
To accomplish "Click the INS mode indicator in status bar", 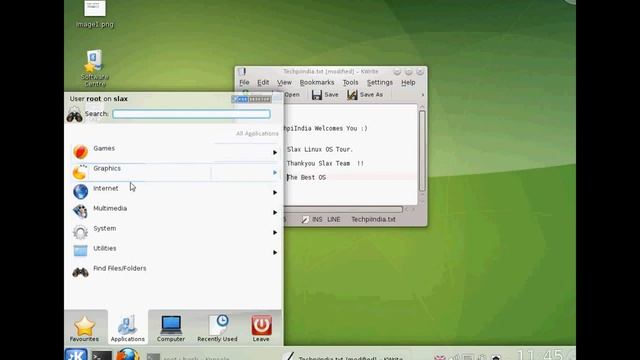I will [x=317, y=220].
